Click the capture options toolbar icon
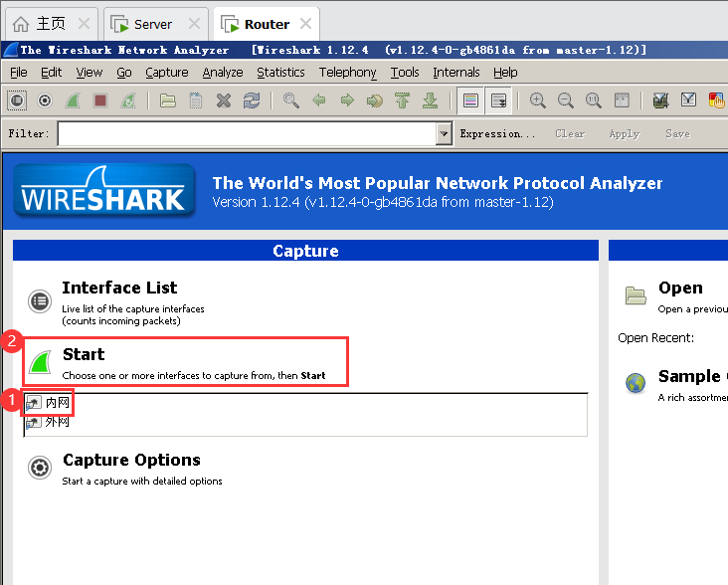This screenshot has width=728, height=585. point(45,100)
